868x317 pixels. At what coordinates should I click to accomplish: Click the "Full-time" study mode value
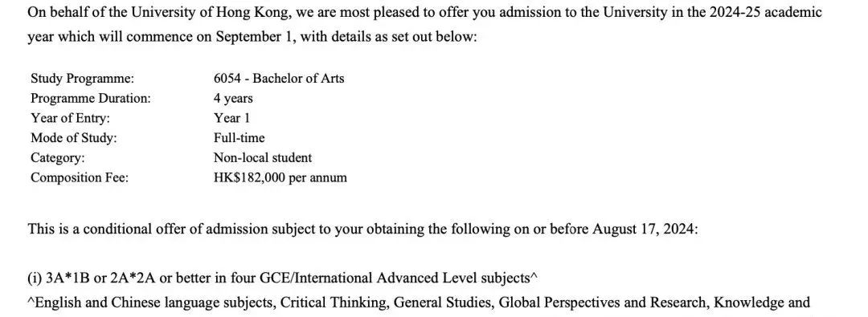click(240, 138)
